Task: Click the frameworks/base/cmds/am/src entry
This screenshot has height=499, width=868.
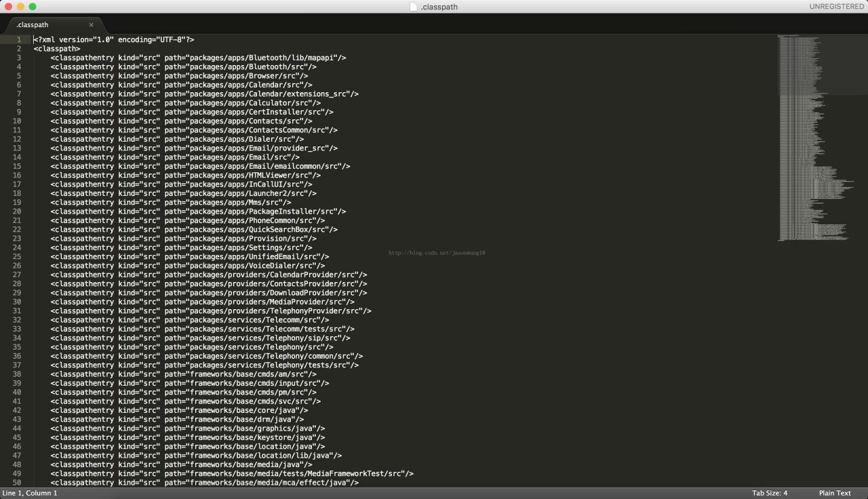Action: 183,374
